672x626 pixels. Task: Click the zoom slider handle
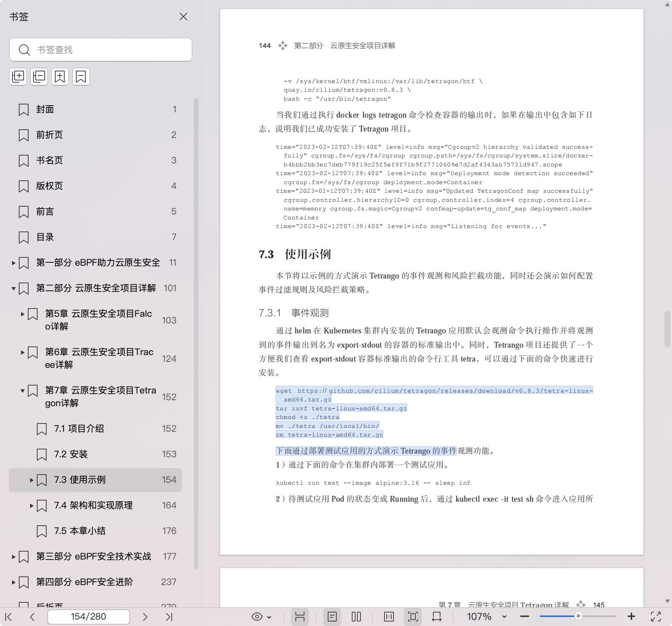click(578, 616)
